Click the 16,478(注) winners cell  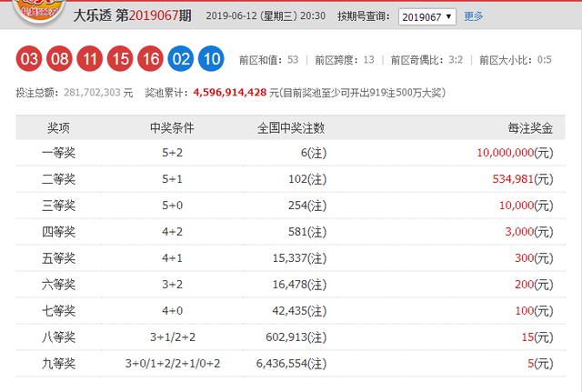coord(299,285)
